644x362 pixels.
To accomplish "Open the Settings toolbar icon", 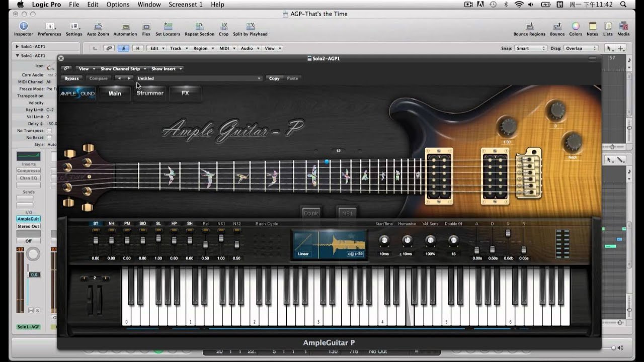I will (x=74, y=29).
